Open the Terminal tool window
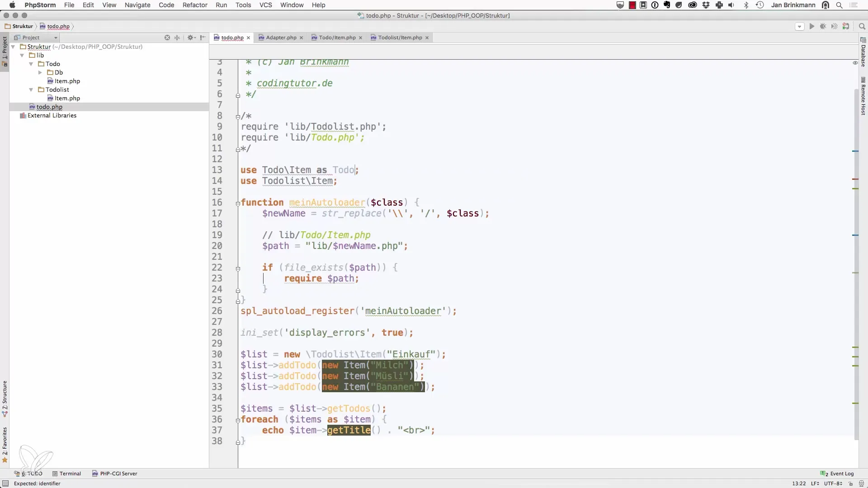The image size is (868, 488). [66, 474]
